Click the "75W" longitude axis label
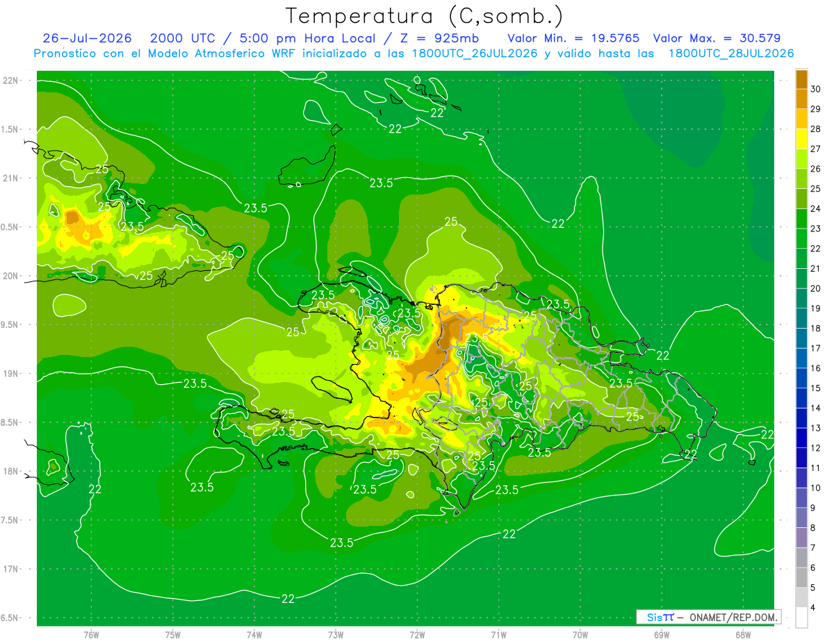 coord(173,635)
